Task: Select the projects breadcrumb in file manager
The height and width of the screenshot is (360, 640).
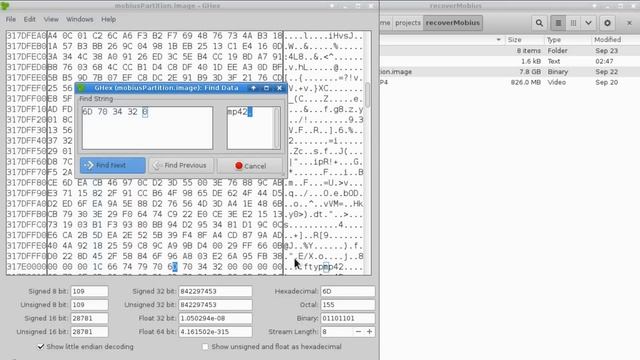Action: pyautogui.click(x=408, y=23)
